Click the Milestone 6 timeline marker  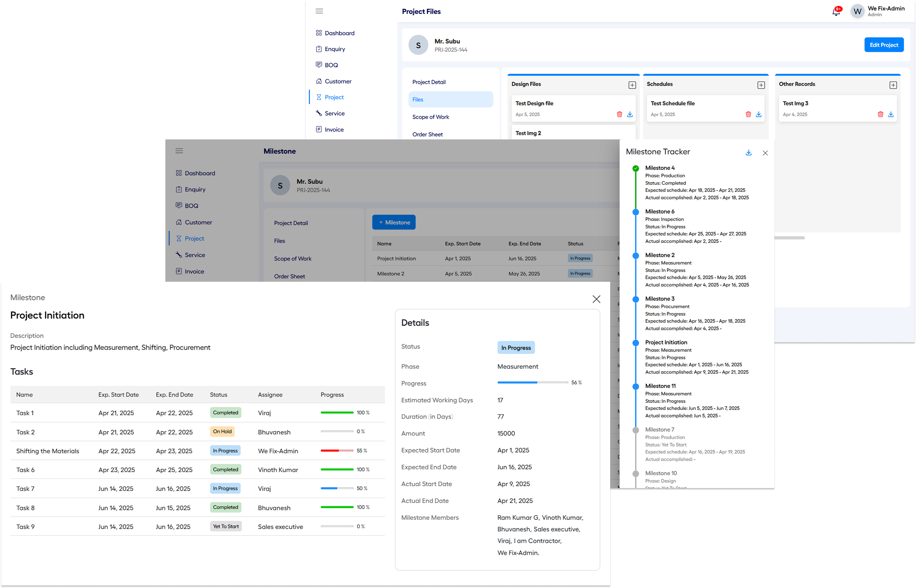635,212
